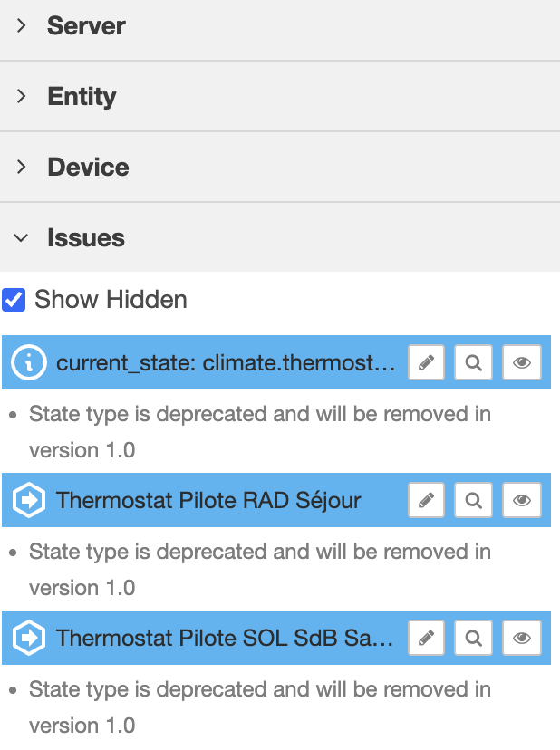Viewport: 560px width, 750px height.
Task: Click edit pencil for current_state climate.thermostat issue
Action: pyautogui.click(x=427, y=363)
